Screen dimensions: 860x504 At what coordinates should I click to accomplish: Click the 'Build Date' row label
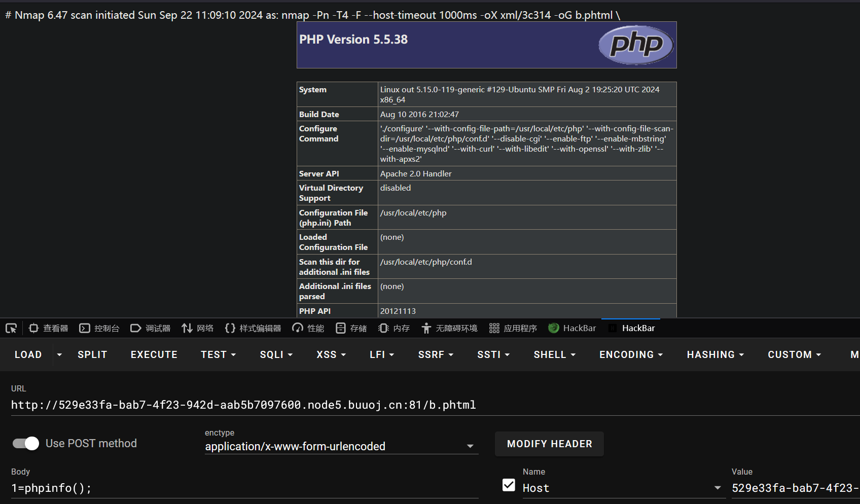coord(319,114)
